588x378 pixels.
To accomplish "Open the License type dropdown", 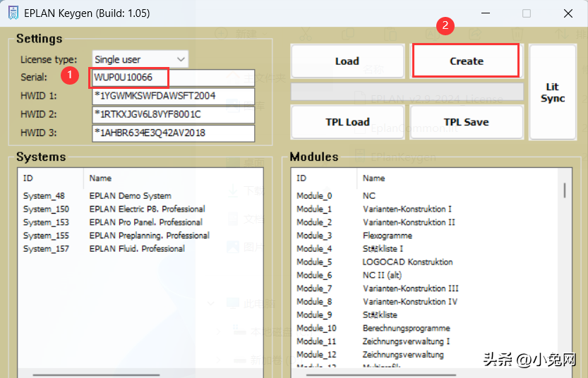I will point(140,59).
